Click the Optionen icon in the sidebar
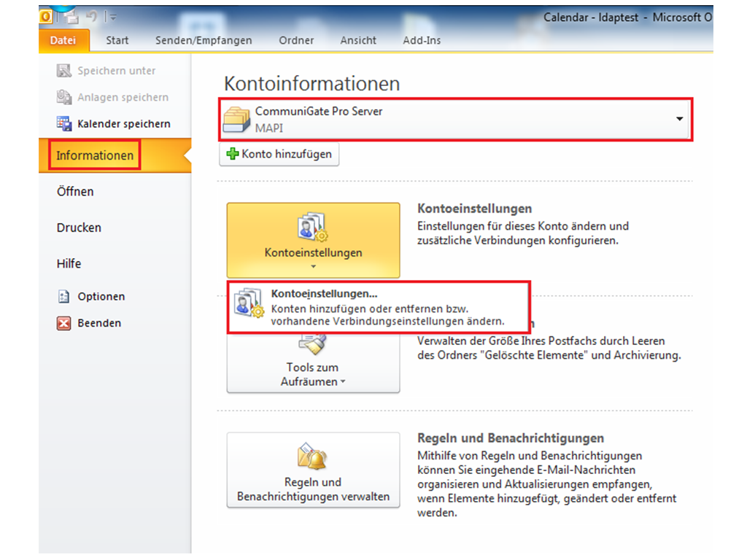This screenshot has width=747, height=560. tap(64, 297)
